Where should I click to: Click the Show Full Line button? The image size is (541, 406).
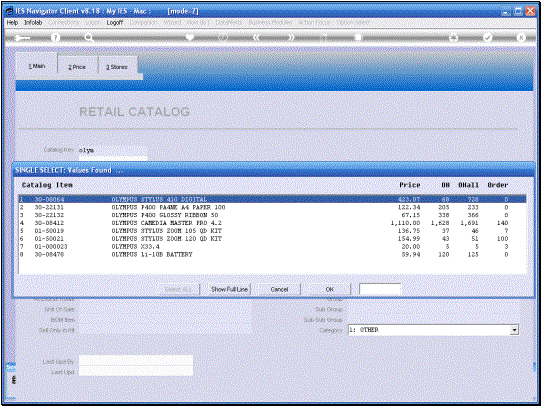pos(229,289)
